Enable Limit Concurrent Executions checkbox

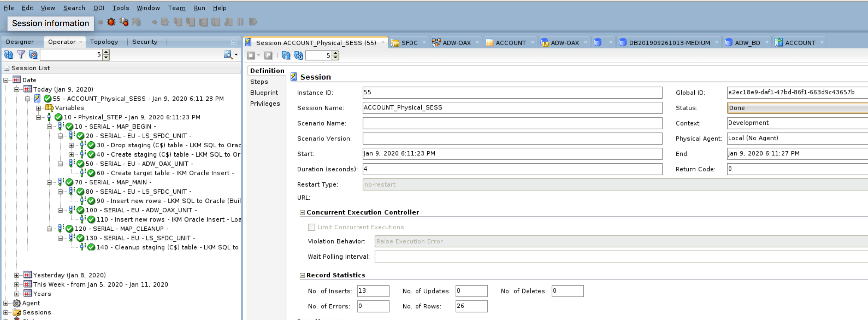click(311, 227)
